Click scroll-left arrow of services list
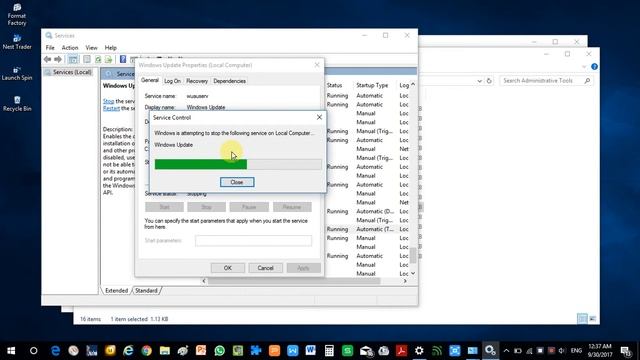This screenshot has width=640, height=360. pyautogui.click(x=204, y=281)
